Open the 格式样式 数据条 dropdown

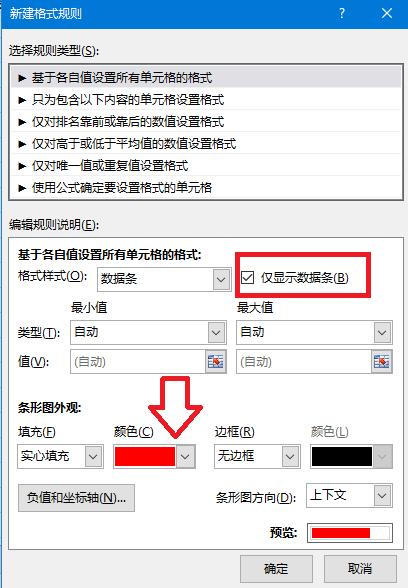click(164, 279)
